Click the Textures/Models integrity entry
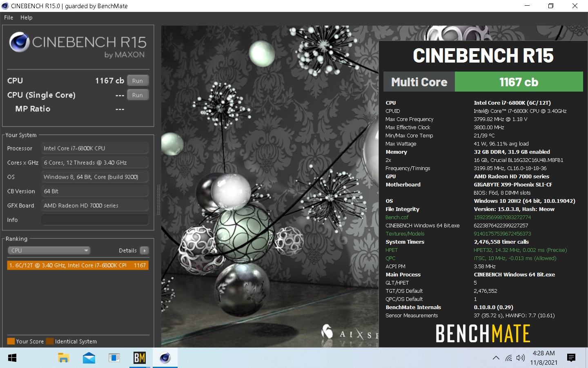The width and height of the screenshot is (588, 368). [x=405, y=234]
